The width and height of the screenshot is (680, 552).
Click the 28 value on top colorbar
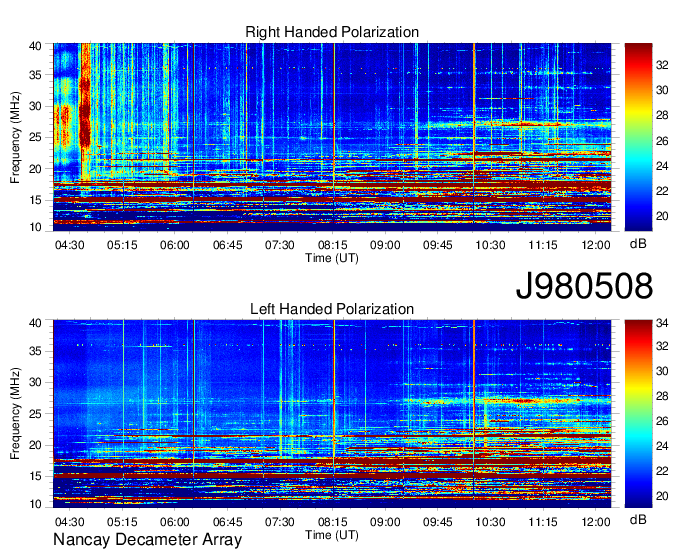point(662,115)
